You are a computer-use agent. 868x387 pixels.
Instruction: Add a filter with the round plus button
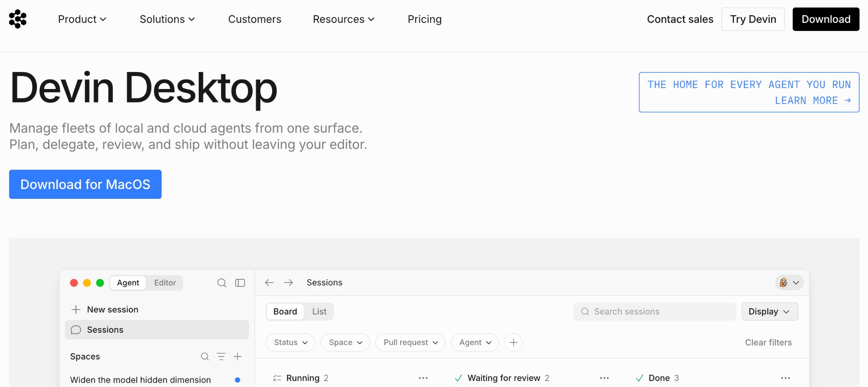pyautogui.click(x=513, y=342)
